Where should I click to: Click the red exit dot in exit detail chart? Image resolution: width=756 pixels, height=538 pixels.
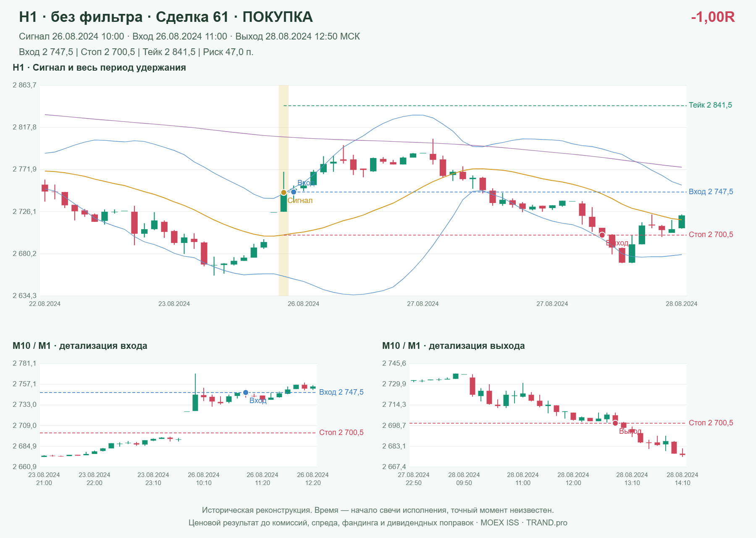(615, 423)
